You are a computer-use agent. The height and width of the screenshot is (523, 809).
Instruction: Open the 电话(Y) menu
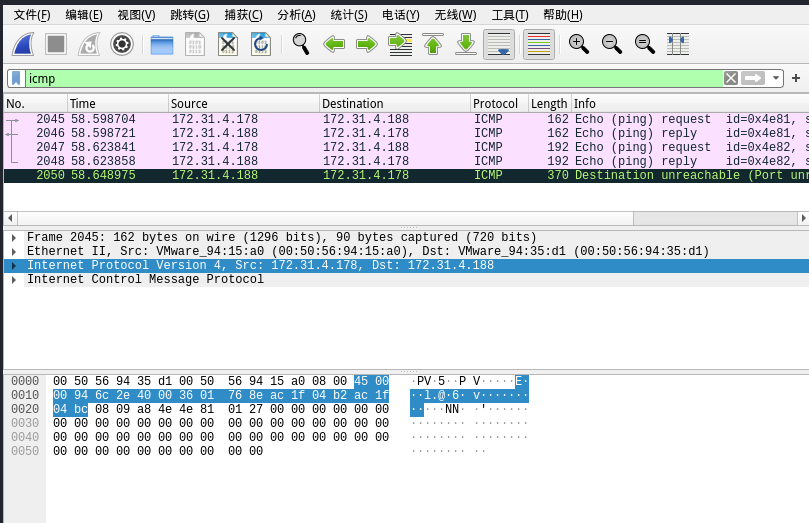coord(401,15)
